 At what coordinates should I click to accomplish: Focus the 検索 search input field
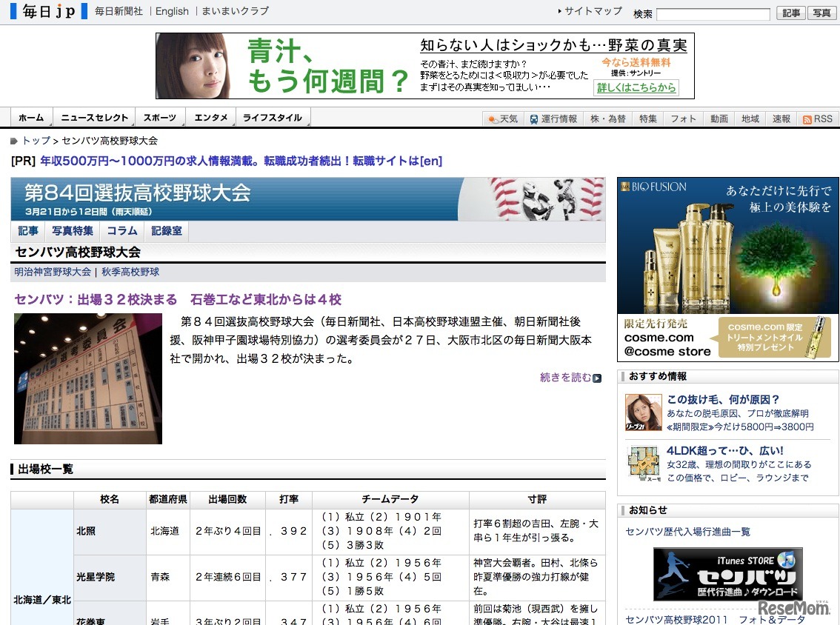pyautogui.click(x=713, y=13)
